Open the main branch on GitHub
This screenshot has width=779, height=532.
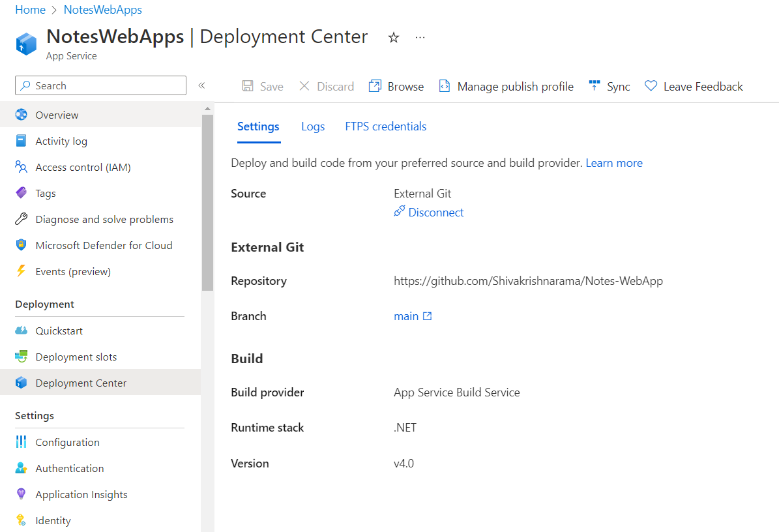coord(413,316)
